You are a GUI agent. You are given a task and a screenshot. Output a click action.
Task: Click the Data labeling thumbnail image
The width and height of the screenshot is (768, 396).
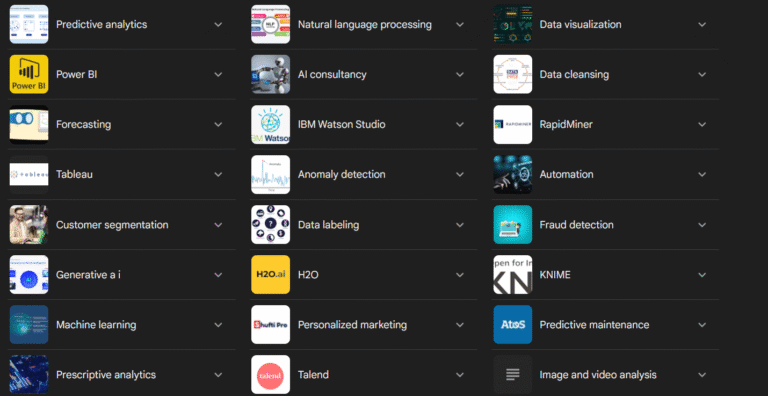coord(270,224)
